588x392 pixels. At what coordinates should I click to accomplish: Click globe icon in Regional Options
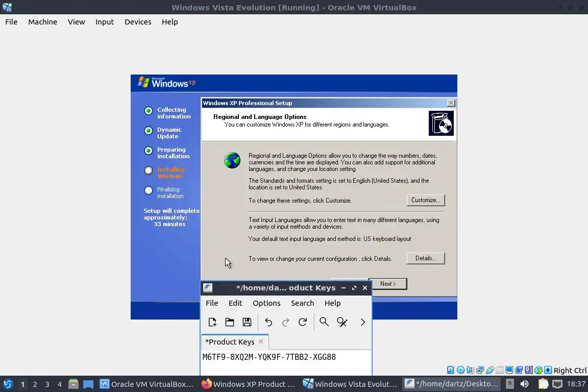232,160
